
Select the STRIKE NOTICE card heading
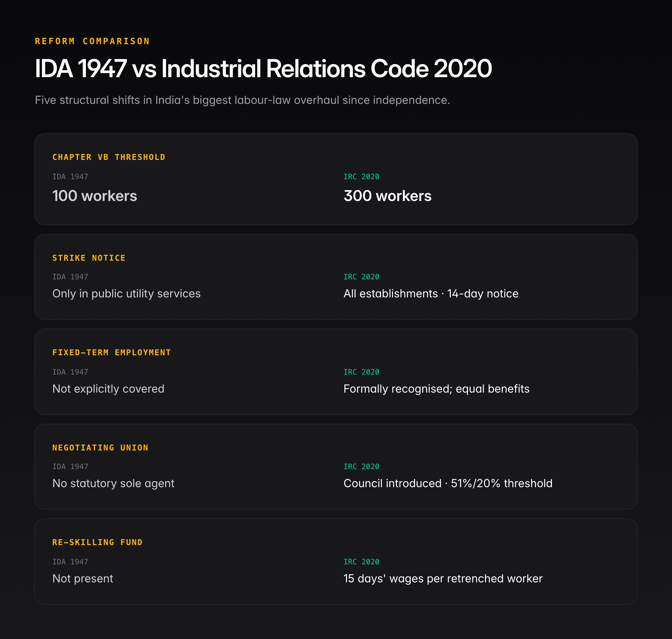(x=89, y=258)
